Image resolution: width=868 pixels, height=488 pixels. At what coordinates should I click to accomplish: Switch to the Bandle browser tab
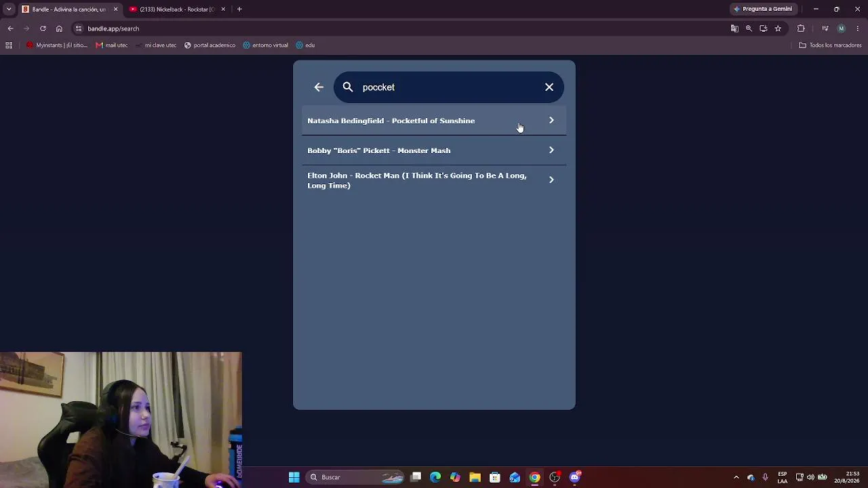tap(69, 9)
